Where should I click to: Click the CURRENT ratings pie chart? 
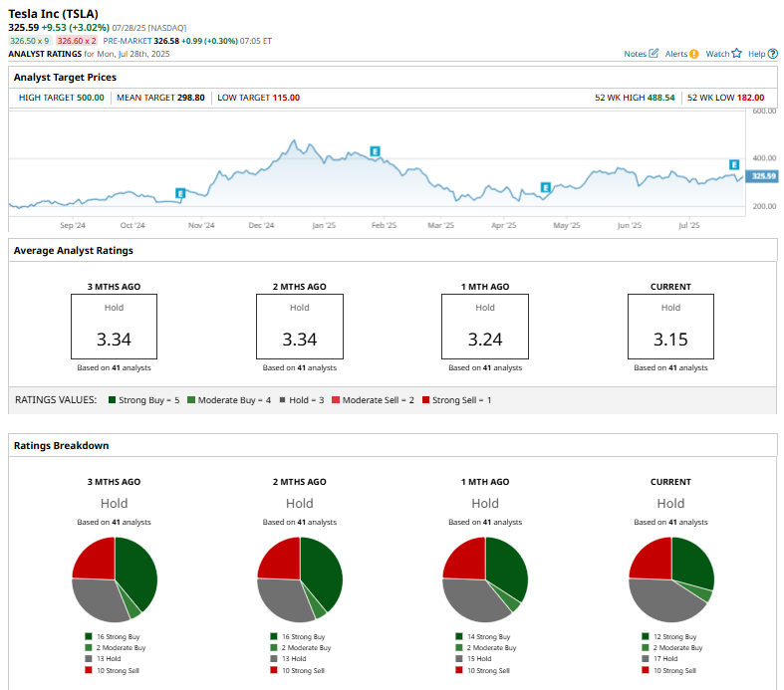pos(671,579)
